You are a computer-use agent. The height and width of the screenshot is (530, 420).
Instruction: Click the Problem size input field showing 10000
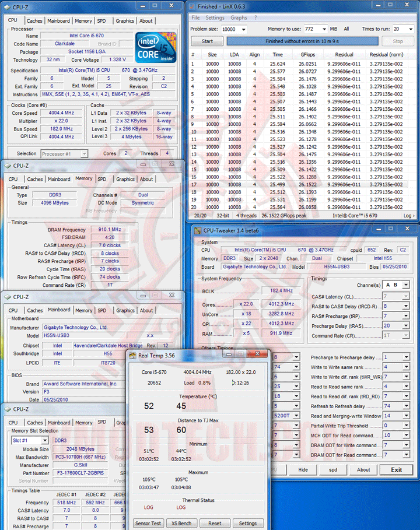[x=230, y=29]
